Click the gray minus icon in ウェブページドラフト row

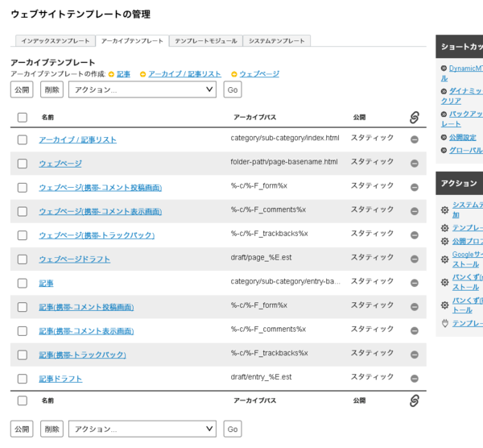point(414,259)
